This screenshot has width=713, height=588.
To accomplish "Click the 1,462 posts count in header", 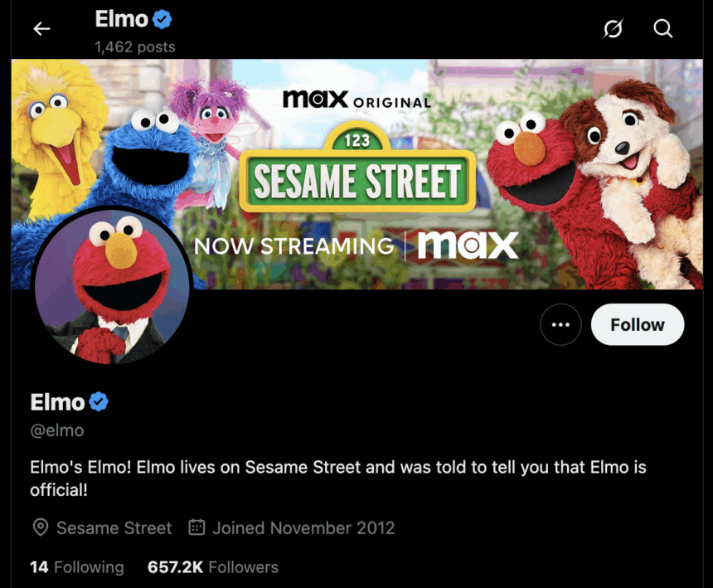I will pos(134,46).
